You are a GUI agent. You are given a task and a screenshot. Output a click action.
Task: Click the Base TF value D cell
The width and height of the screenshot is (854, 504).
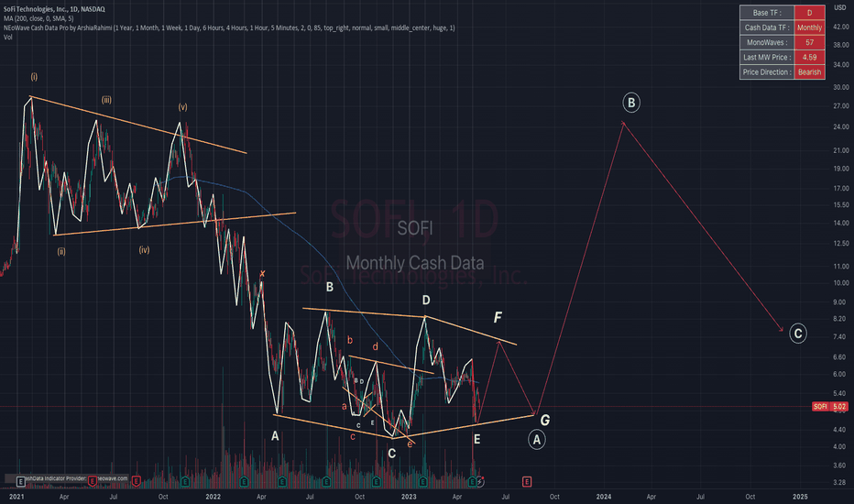click(809, 13)
